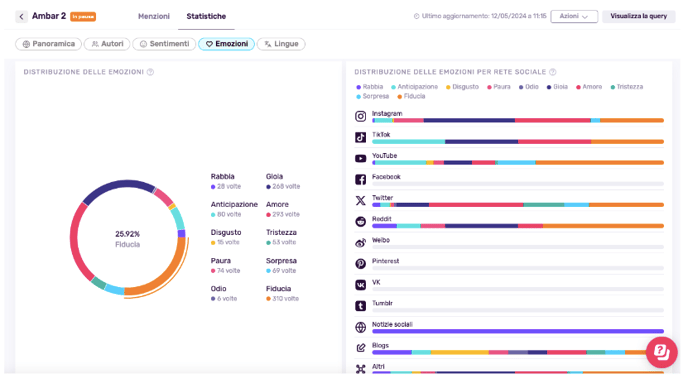Viewport: 688px width, 388px height.
Task: Click the TikTok network icon
Action: pyautogui.click(x=360, y=137)
